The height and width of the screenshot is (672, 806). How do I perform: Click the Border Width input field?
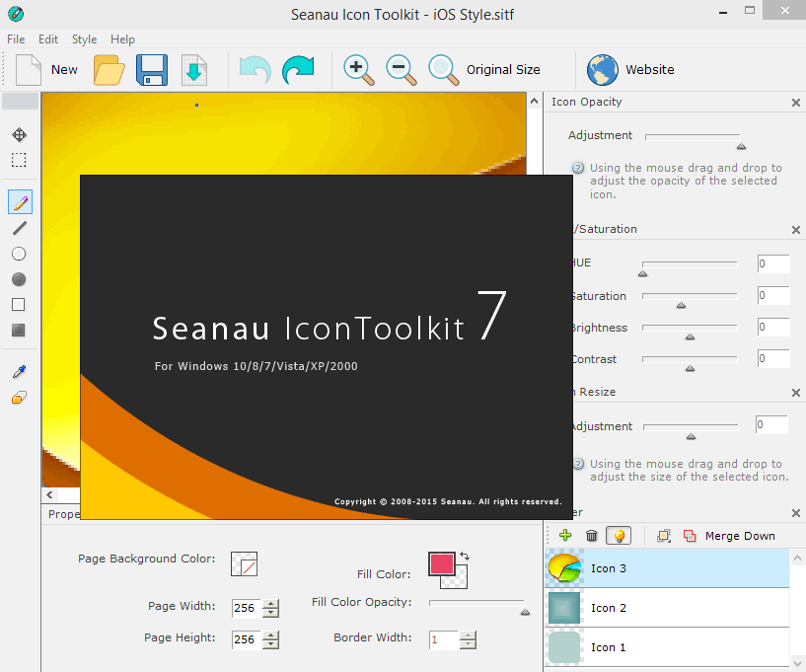[x=444, y=639]
